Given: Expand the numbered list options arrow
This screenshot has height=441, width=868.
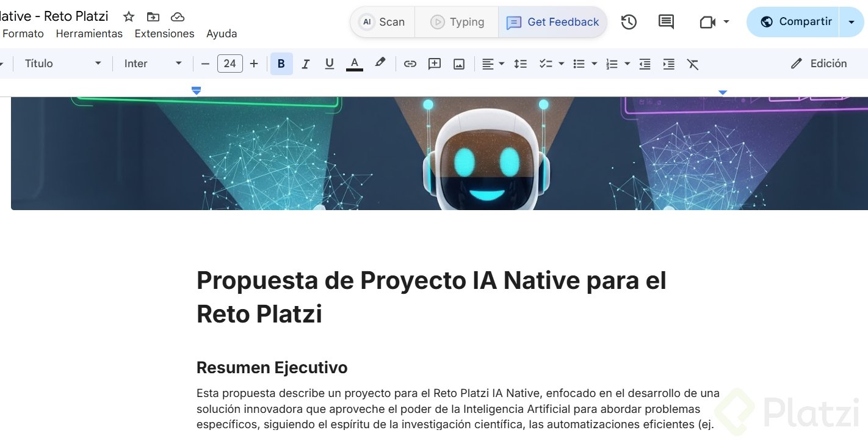Looking at the screenshot, I should point(627,64).
